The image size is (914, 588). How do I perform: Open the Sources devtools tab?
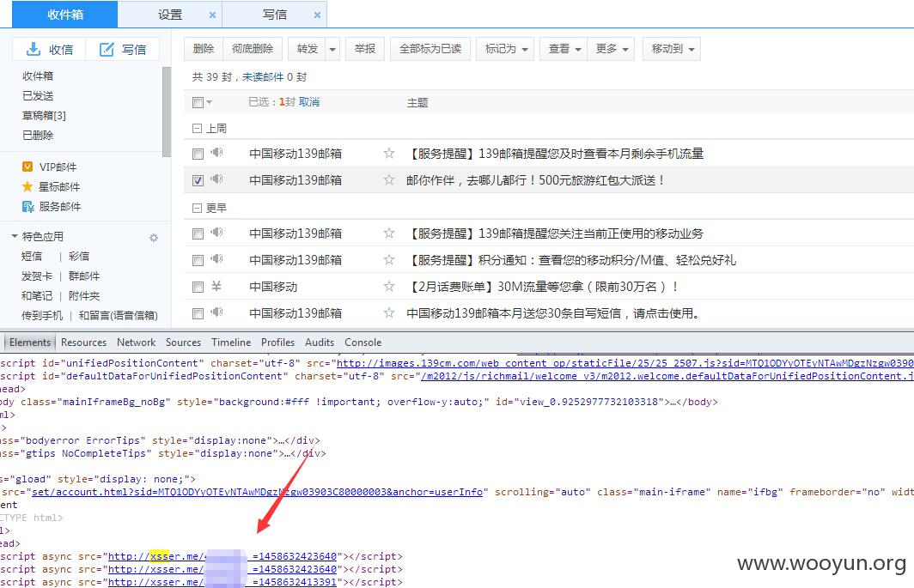pos(183,342)
